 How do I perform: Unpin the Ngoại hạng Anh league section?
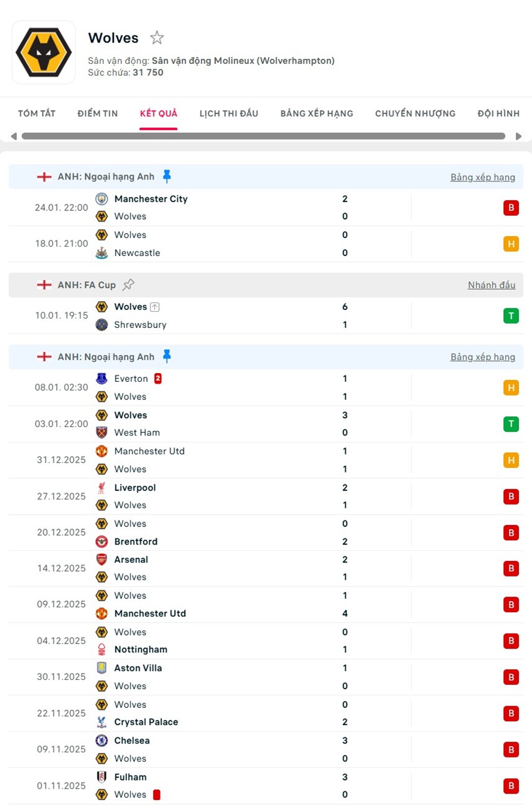pos(167,176)
